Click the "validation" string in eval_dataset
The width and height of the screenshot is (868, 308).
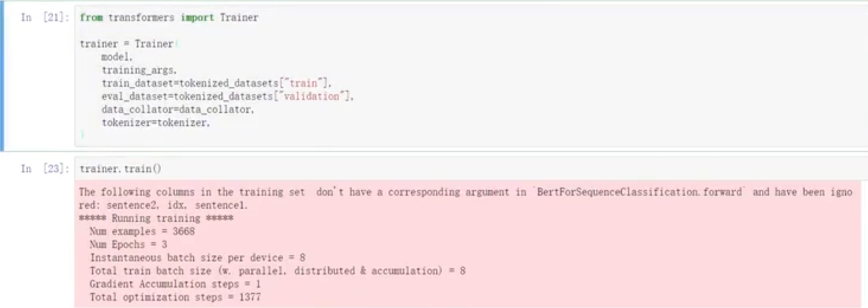click(x=311, y=97)
